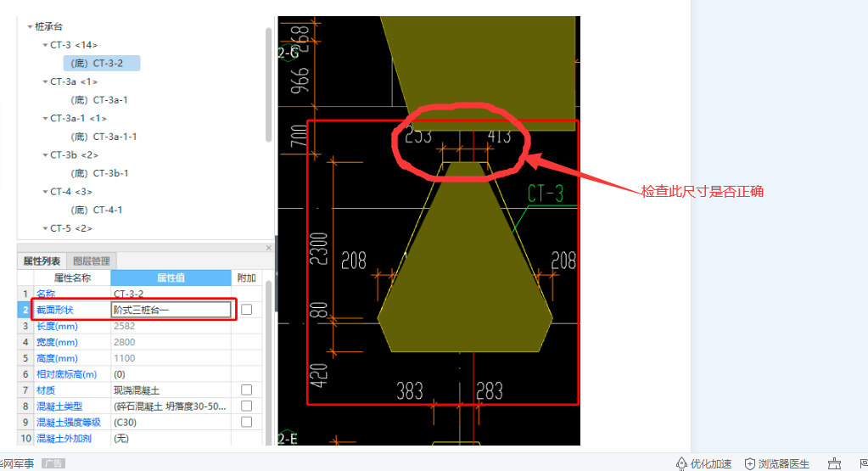Screen dimensions: 868x471
Task: Click the 混凝土强度等级 property name
Action: pyautogui.click(x=69, y=423)
